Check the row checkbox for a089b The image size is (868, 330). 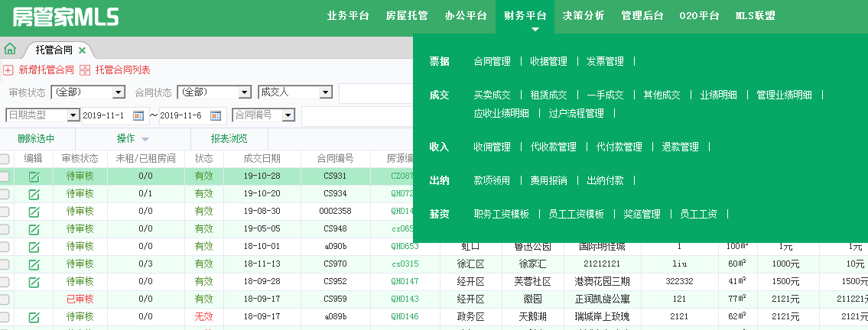point(5,317)
